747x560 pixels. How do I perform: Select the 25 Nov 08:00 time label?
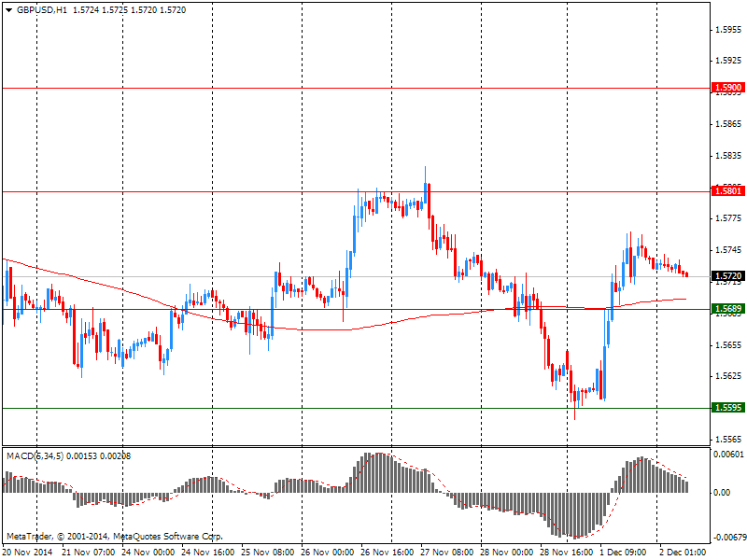click(267, 552)
